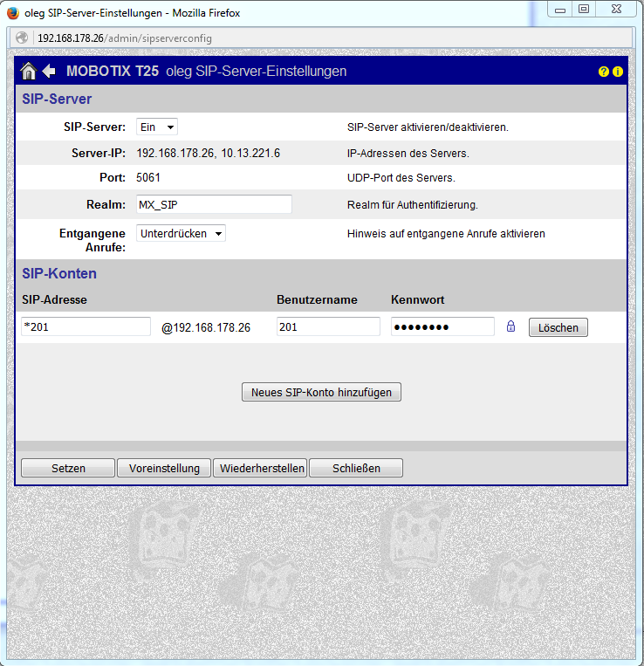Click 'IP-Adressen des Servers.' description
This screenshot has height=666, width=644.
coord(408,153)
